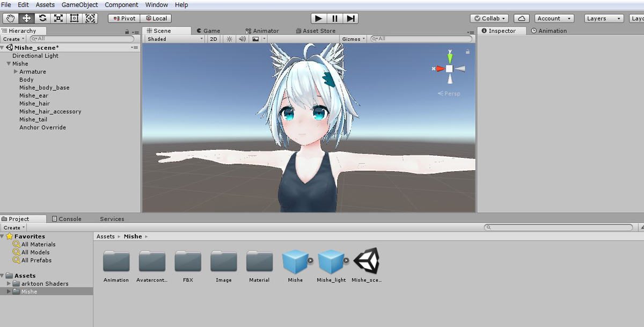Image resolution: width=644 pixels, height=327 pixels.
Task: Open the Shaded draw mode dropdown
Action: pyautogui.click(x=173, y=38)
